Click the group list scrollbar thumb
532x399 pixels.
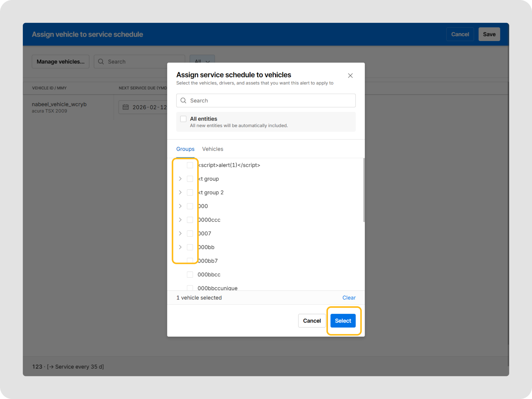[364, 190]
